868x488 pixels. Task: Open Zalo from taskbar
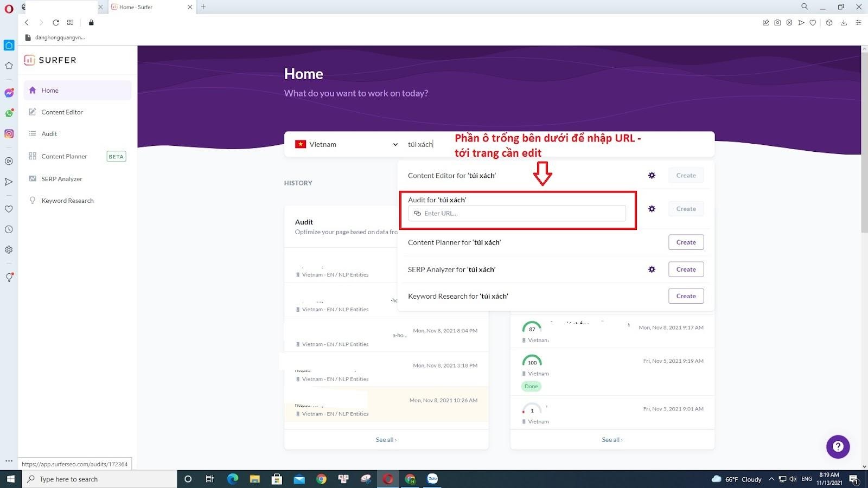pos(432,479)
